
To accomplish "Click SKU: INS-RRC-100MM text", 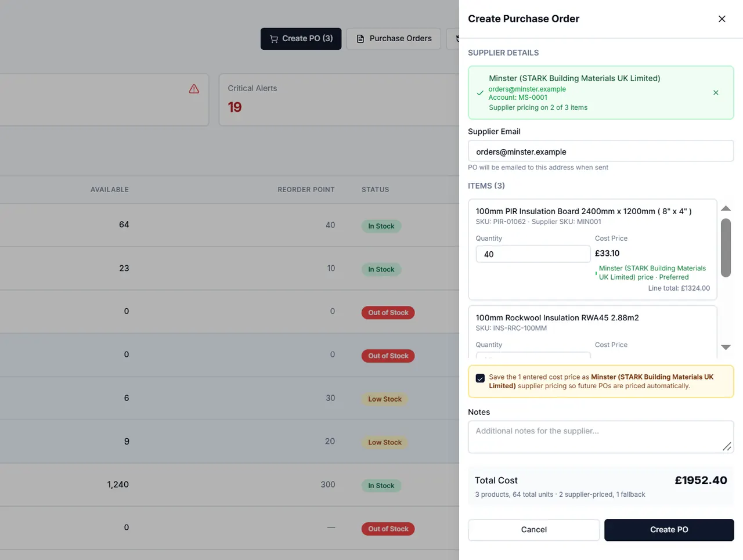I will pos(511,328).
